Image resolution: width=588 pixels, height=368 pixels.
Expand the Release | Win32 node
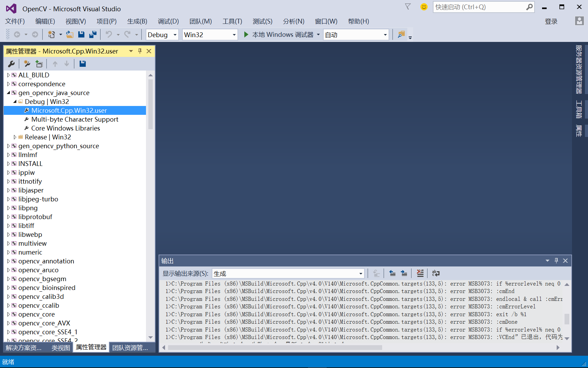[x=15, y=137]
